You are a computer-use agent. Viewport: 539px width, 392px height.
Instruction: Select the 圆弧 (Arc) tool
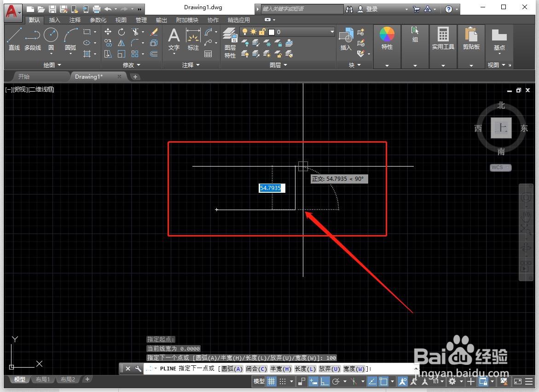tap(70, 39)
